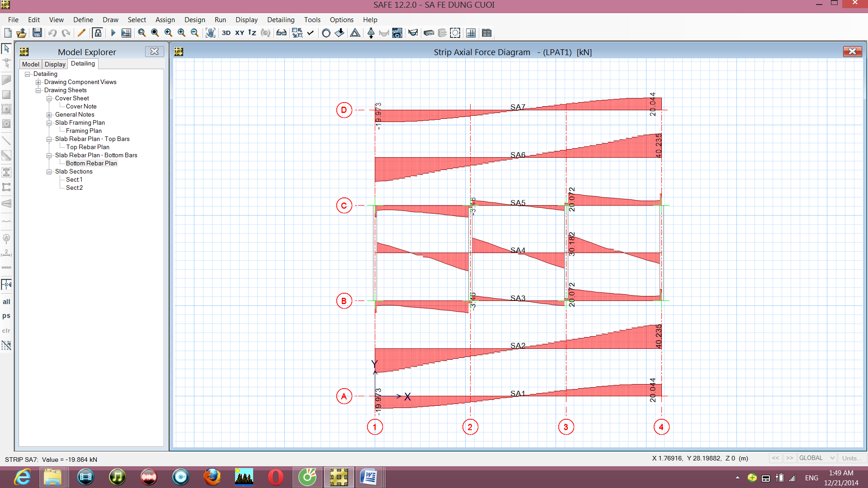This screenshot has width=868, height=488.
Task: Click the ENG language indicator in tray
Action: (x=811, y=478)
